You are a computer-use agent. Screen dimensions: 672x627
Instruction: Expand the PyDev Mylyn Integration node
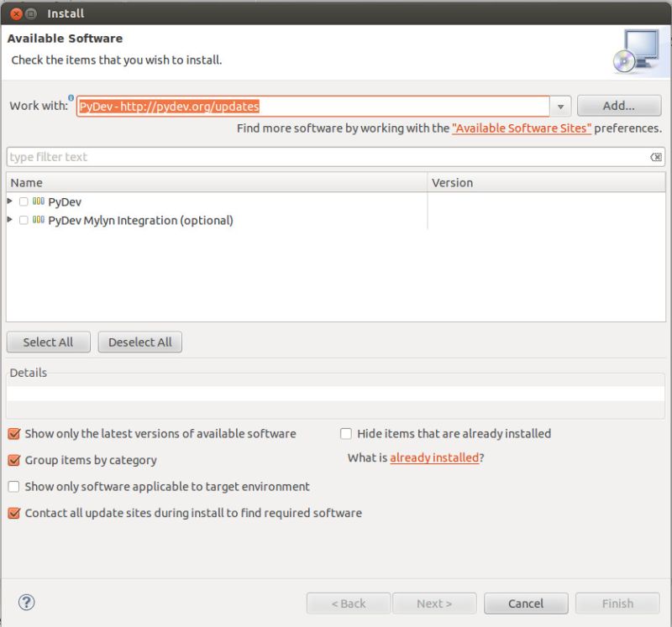(10, 219)
